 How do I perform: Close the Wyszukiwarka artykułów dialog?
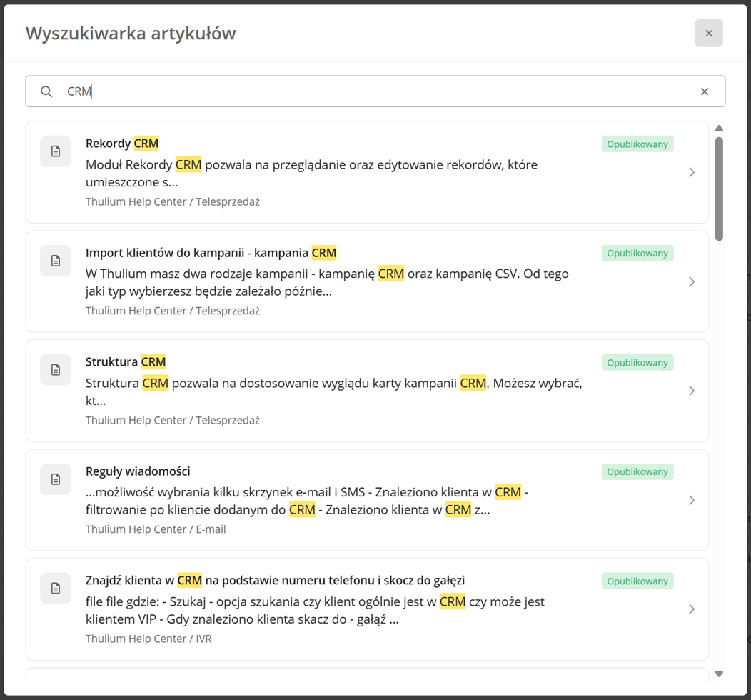point(709,33)
